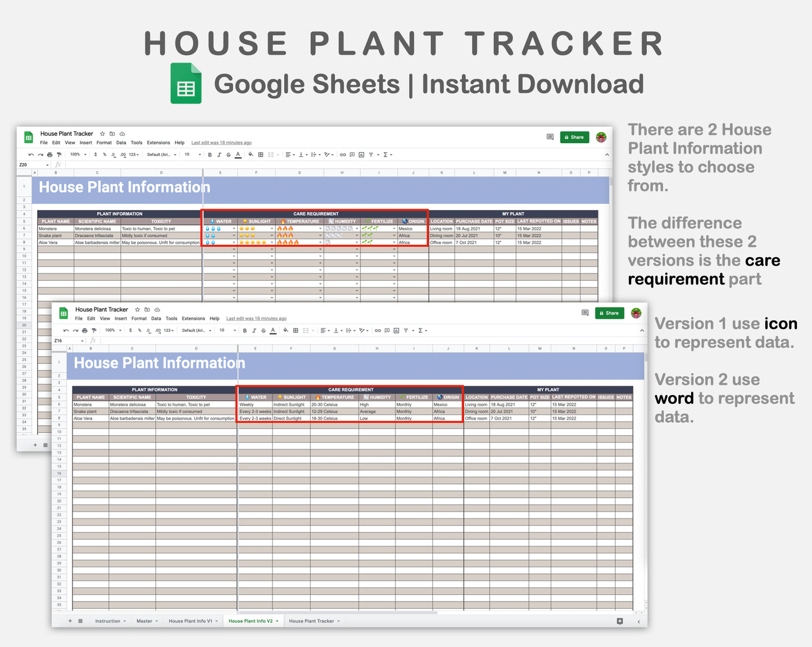Click the Insert chart icon
The image size is (812, 647).
pyautogui.click(x=396, y=330)
